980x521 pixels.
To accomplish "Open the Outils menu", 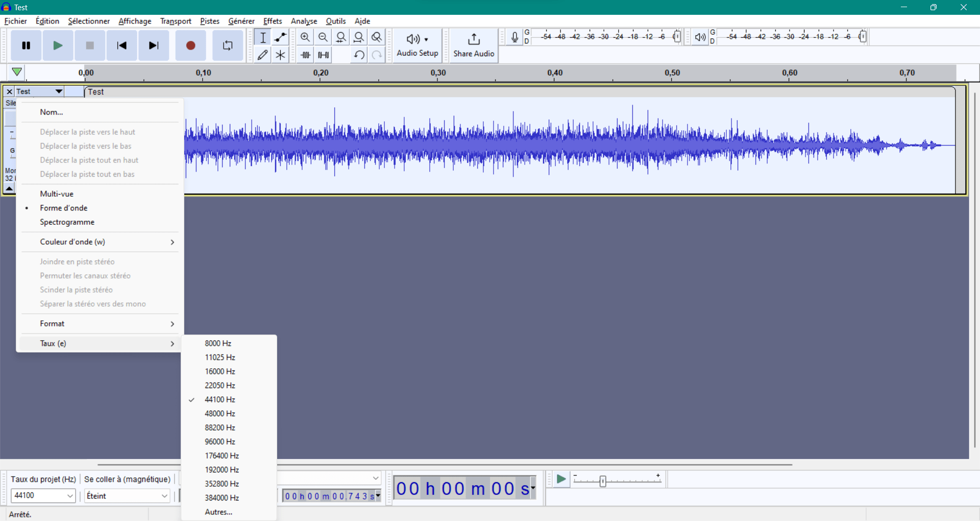I will coord(336,21).
